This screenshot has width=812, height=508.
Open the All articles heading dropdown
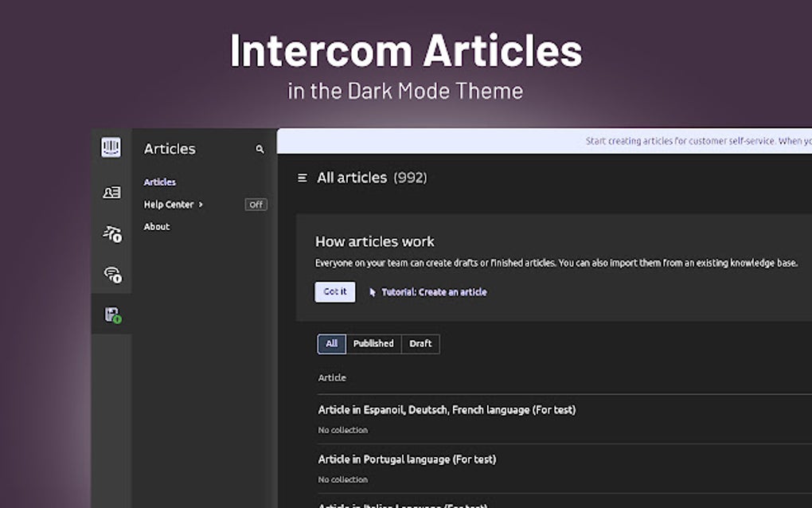(353, 178)
